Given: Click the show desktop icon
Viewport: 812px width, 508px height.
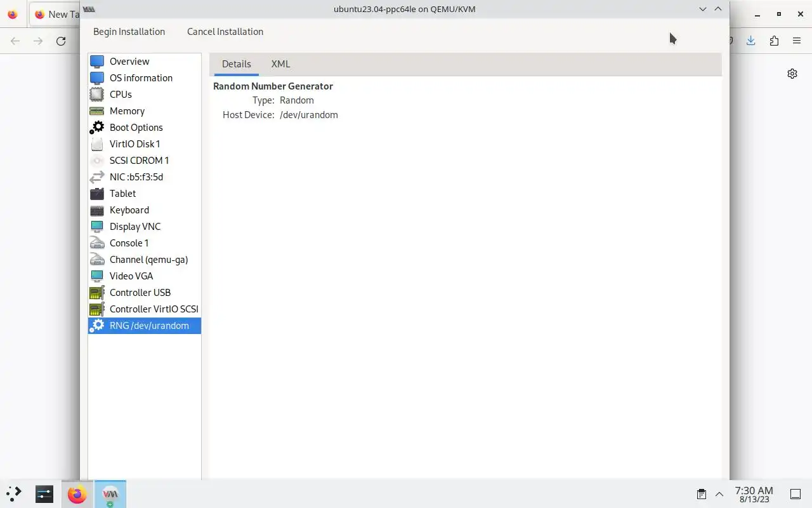Looking at the screenshot, I should click(x=795, y=494).
